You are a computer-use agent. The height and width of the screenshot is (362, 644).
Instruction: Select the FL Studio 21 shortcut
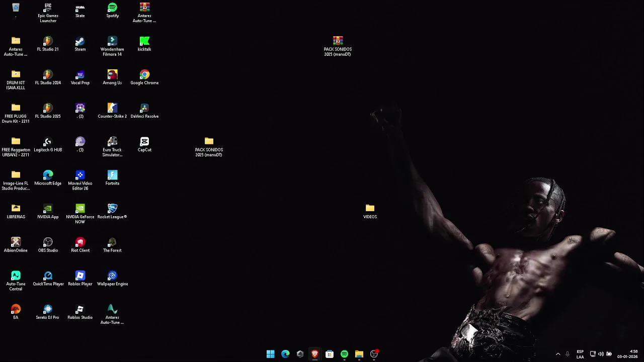point(48,44)
